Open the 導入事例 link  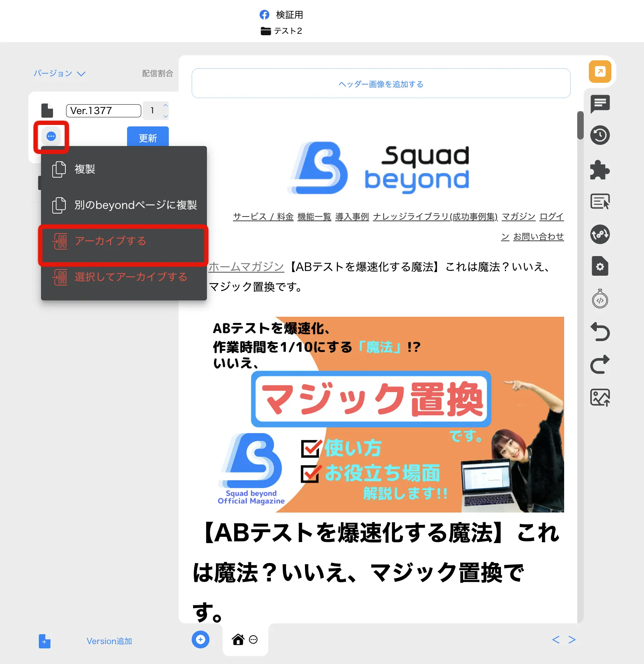pyautogui.click(x=352, y=217)
